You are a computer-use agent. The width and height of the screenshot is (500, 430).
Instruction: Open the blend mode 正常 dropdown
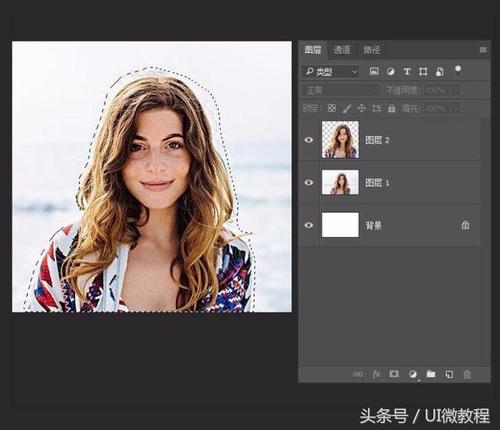tap(341, 90)
